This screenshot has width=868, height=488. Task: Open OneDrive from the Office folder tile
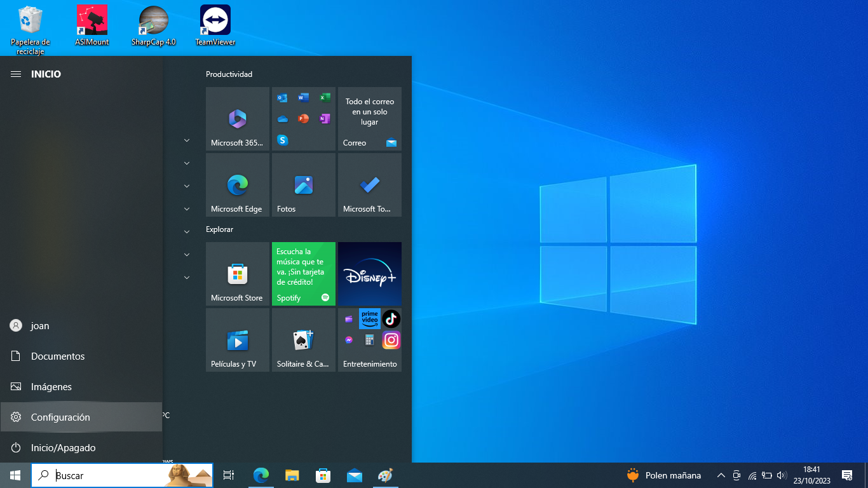[282, 119]
